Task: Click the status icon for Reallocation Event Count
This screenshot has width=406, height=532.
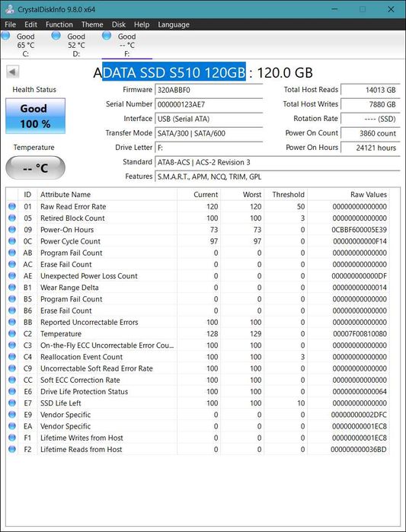Action: click(x=12, y=356)
